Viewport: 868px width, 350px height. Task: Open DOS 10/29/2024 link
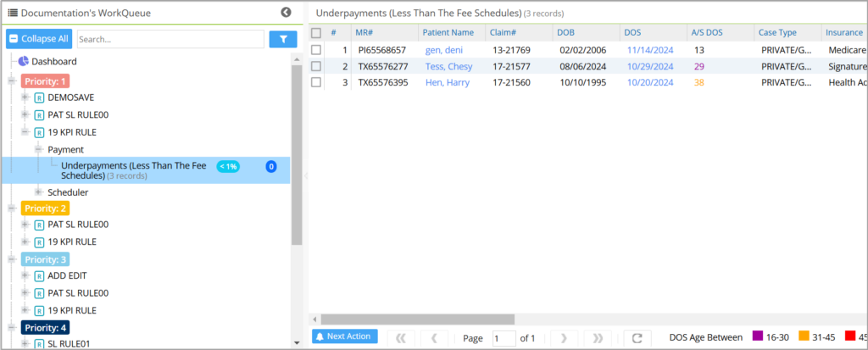[x=650, y=66]
